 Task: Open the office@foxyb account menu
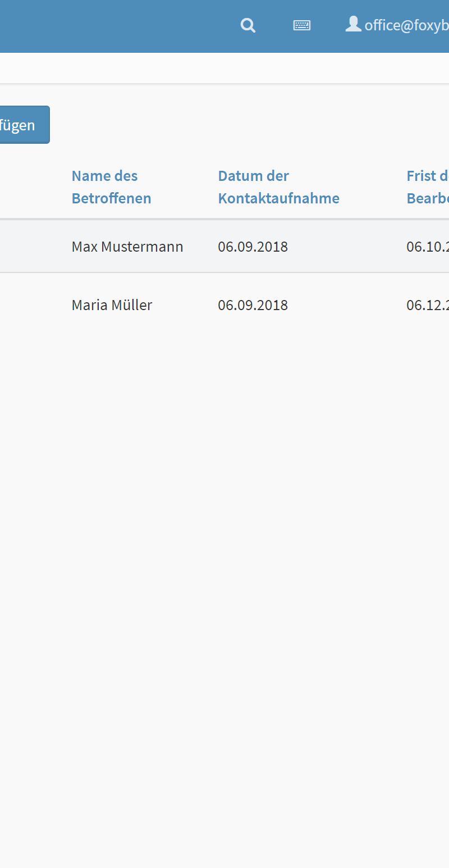[x=406, y=25]
